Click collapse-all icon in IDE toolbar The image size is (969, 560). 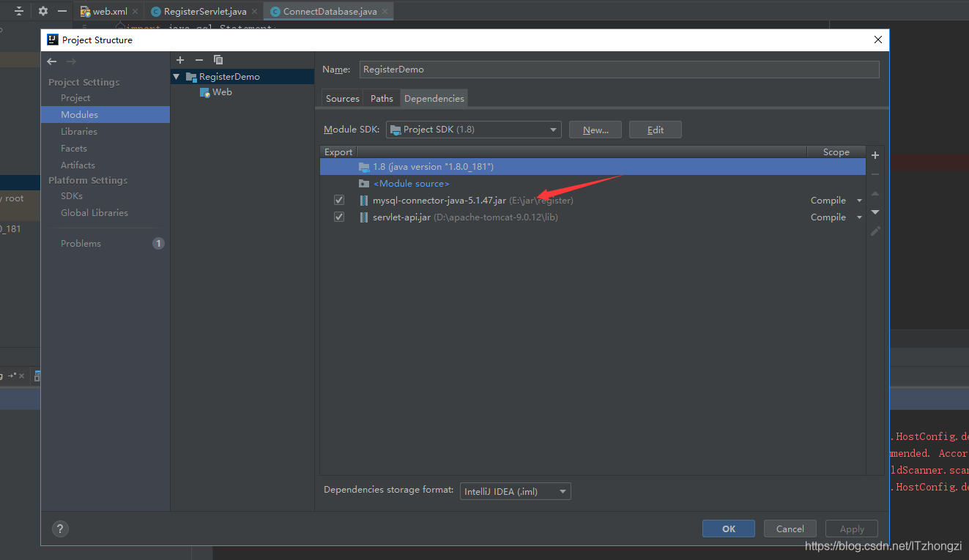pyautogui.click(x=19, y=11)
